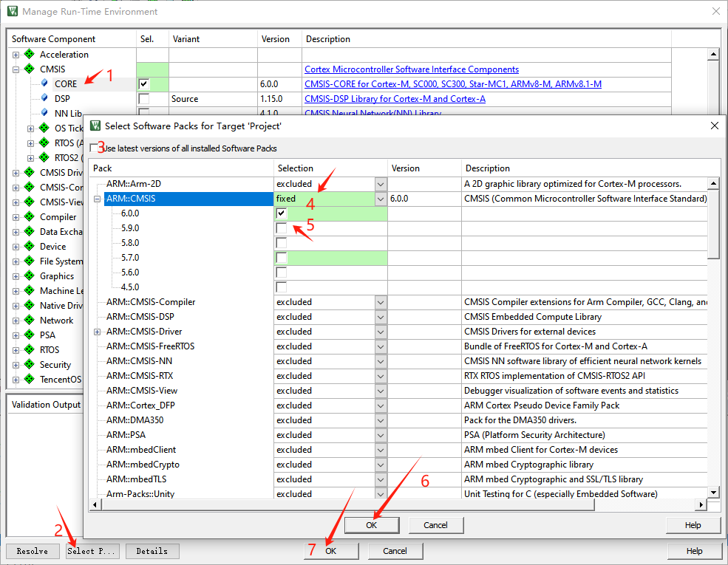The height and width of the screenshot is (565, 728).
Task: Click the TencentOS component diamond icon
Action: pos(30,380)
